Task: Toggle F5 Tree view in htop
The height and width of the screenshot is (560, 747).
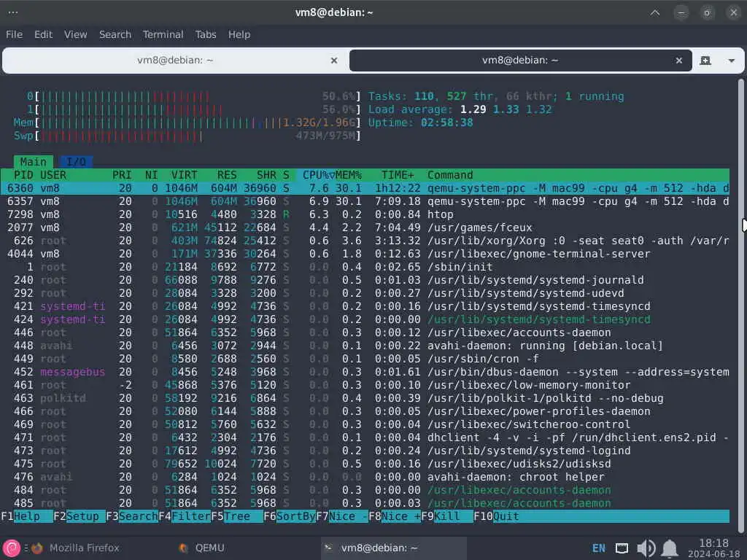Action: 237,516
